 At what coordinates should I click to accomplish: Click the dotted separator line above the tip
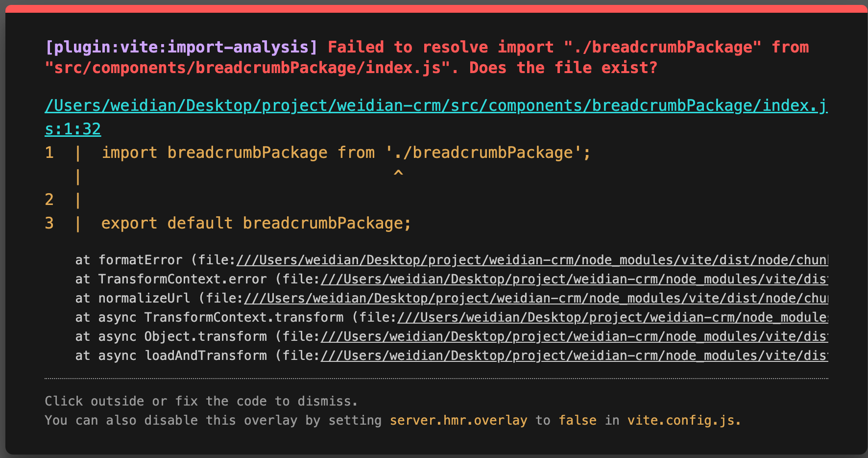point(436,379)
